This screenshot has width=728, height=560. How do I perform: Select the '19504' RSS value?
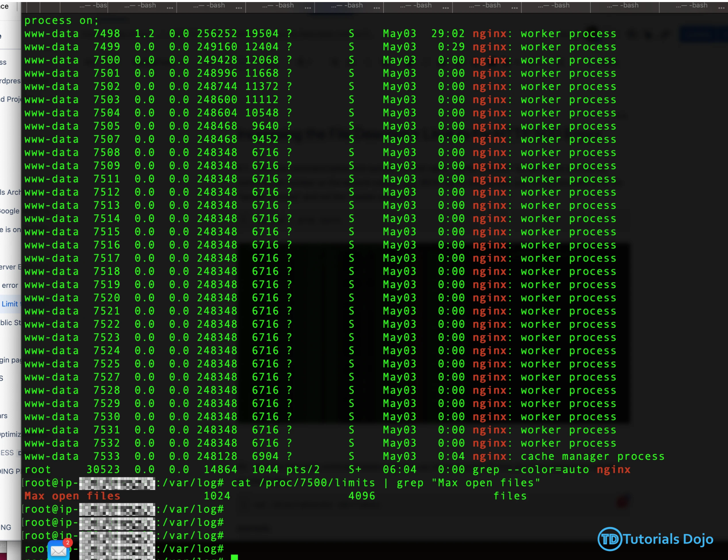click(x=262, y=34)
